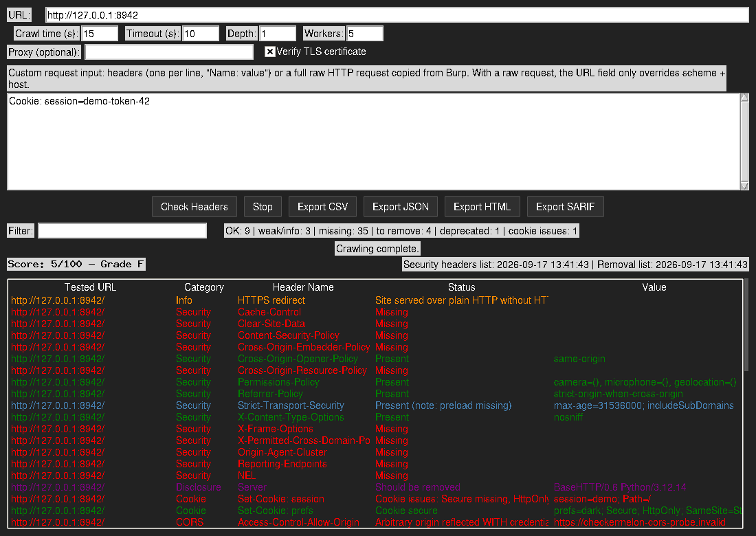Export results as SARIF
Viewport: 756px width, 536px height.
566,207
